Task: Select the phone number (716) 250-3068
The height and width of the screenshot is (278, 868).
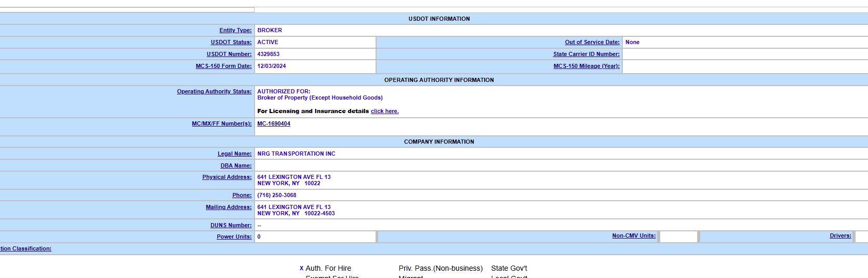Action: pos(277,196)
